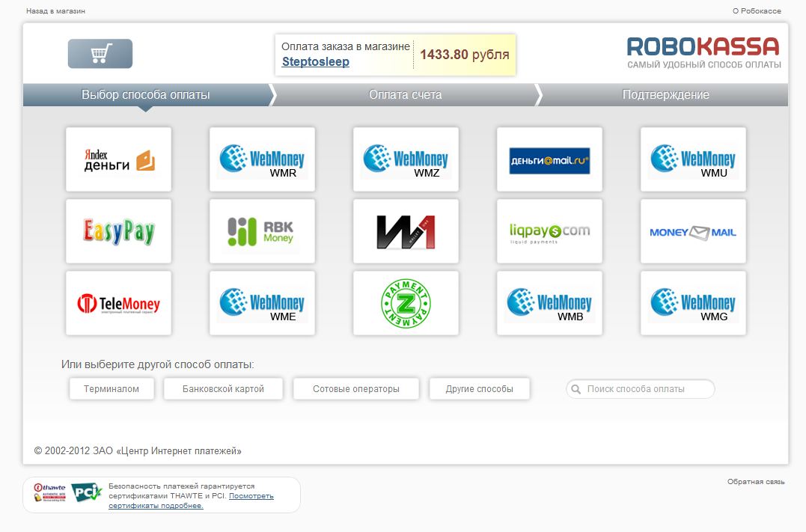This screenshot has width=806, height=532.
Task: Click Или выберите другой способ оплаты text
Action: [157, 364]
